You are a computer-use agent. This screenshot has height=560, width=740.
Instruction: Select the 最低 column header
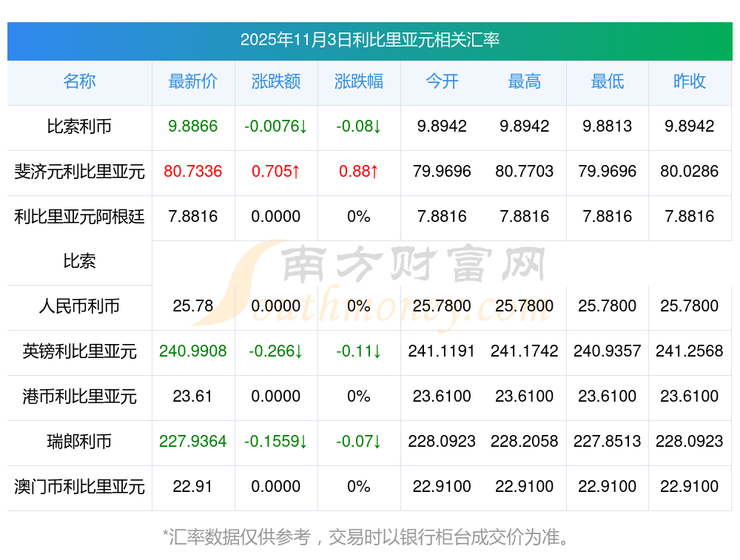pyautogui.click(x=608, y=81)
